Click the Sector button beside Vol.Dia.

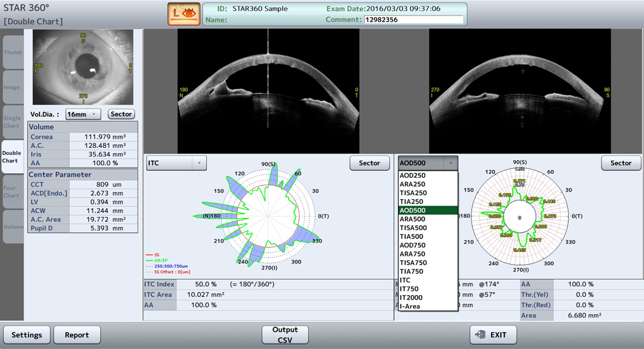pyautogui.click(x=121, y=114)
